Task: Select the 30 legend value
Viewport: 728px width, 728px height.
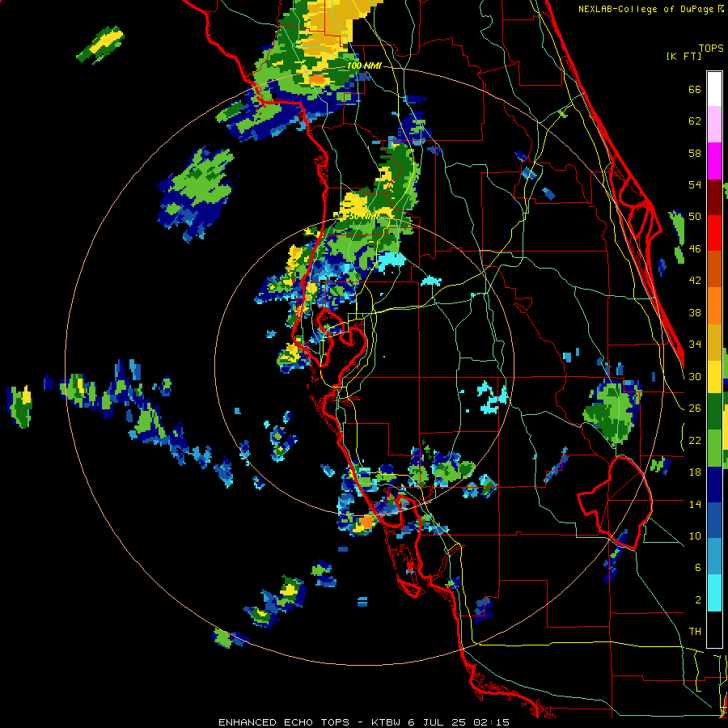Action: [695, 376]
